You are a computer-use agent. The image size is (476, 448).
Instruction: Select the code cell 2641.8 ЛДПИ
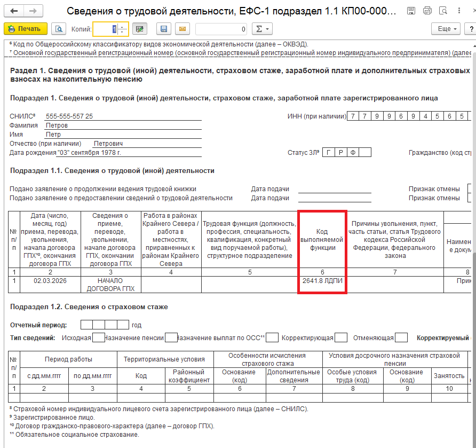pyautogui.click(x=322, y=285)
